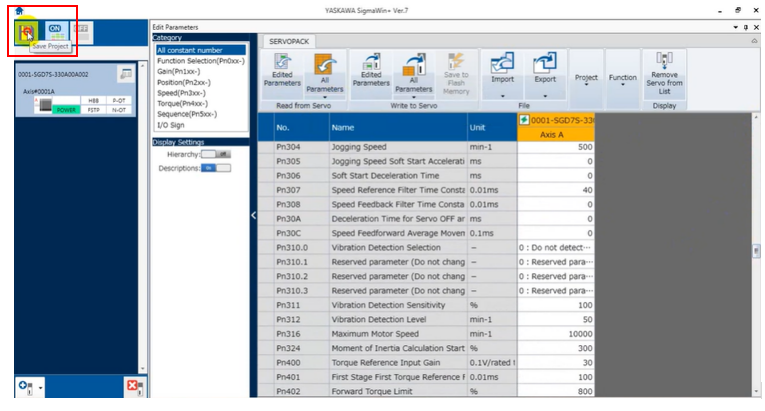Select the SERVOPACK tab
Image resolution: width=765 pixels, height=411 pixels.
(290, 41)
